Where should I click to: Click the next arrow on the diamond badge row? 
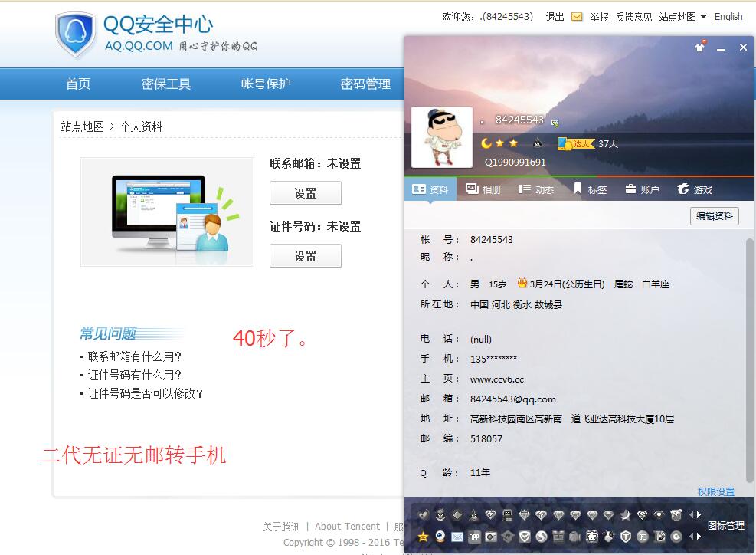click(699, 515)
